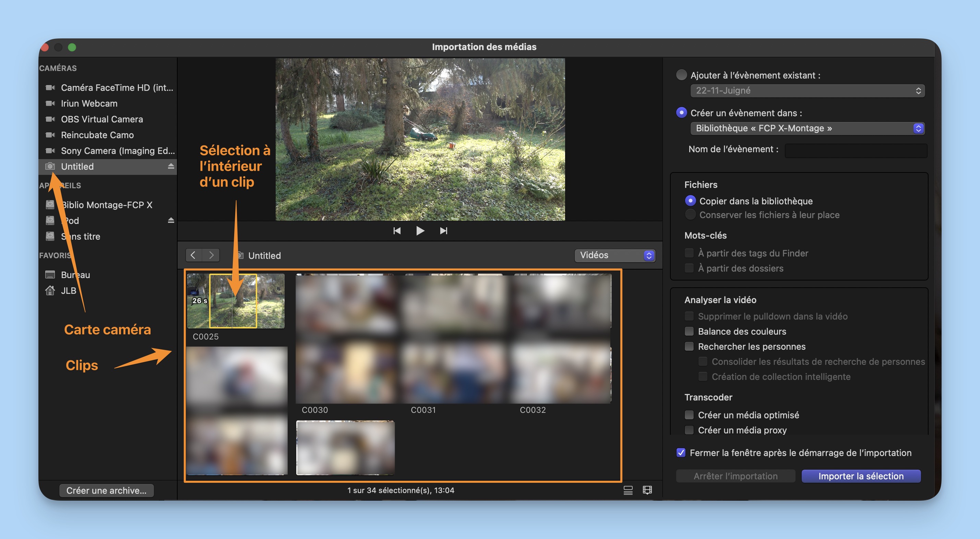Jump to next clip with skip-forward icon

(443, 231)
